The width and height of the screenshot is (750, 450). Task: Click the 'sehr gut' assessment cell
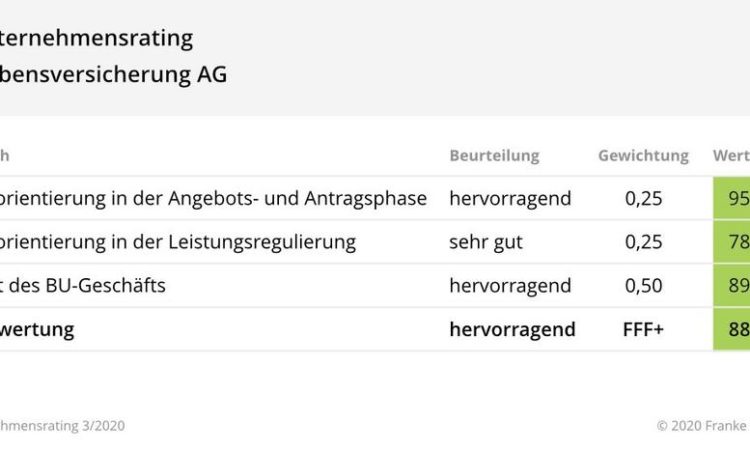pos(485,242)
